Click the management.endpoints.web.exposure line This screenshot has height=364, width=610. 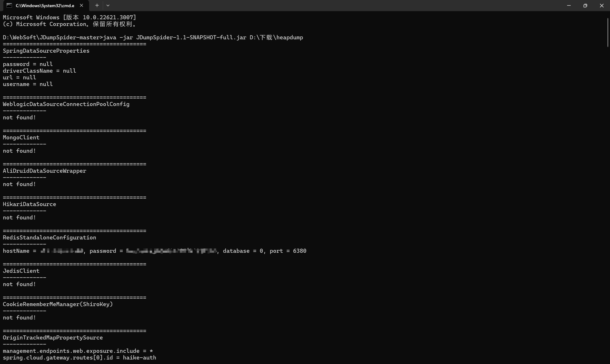[x=78, y=351]
